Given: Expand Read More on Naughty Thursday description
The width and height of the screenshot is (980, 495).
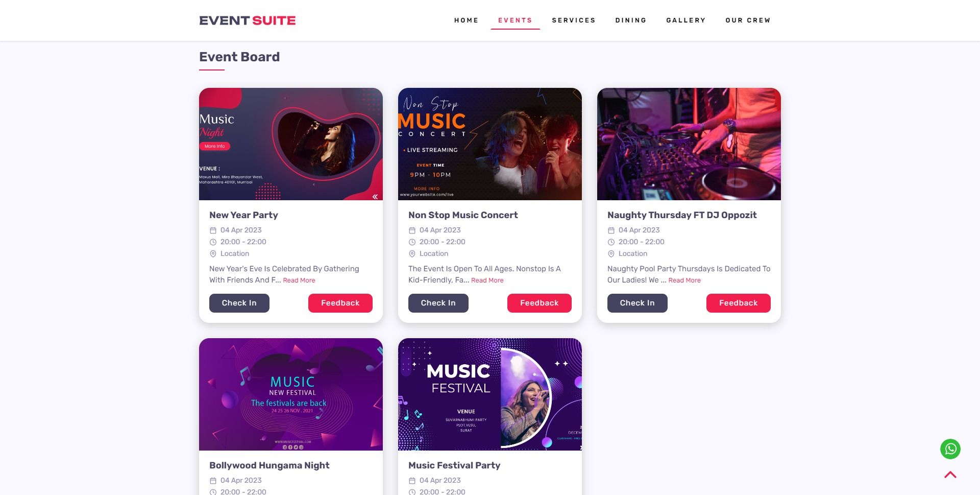Looking at the screenshot, I should (684, 280).
